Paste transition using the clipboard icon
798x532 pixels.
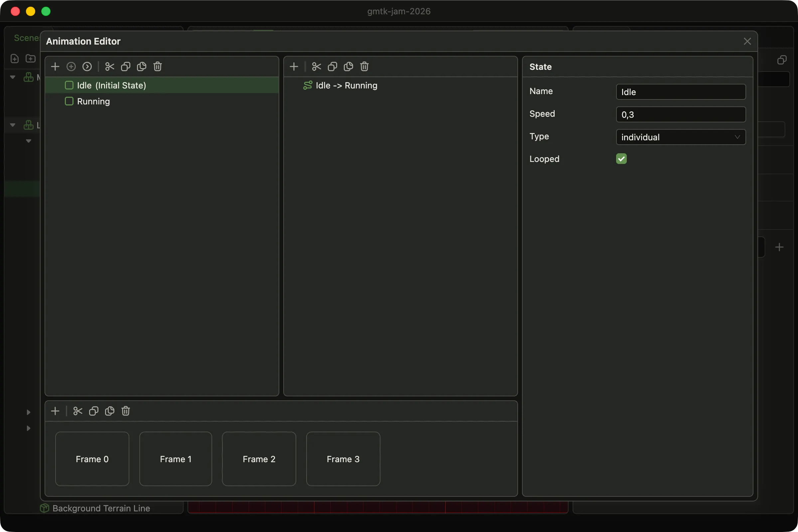[348, 66]
